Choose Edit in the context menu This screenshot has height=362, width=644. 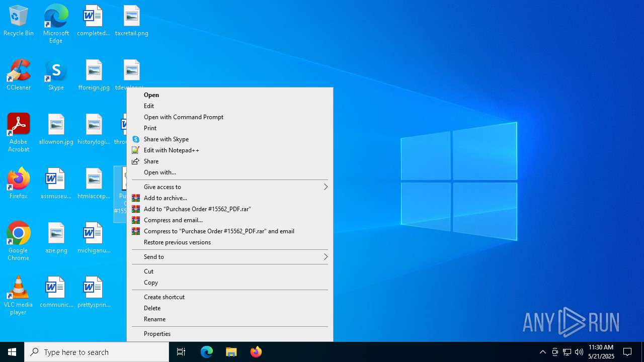[x=230, y=106]
